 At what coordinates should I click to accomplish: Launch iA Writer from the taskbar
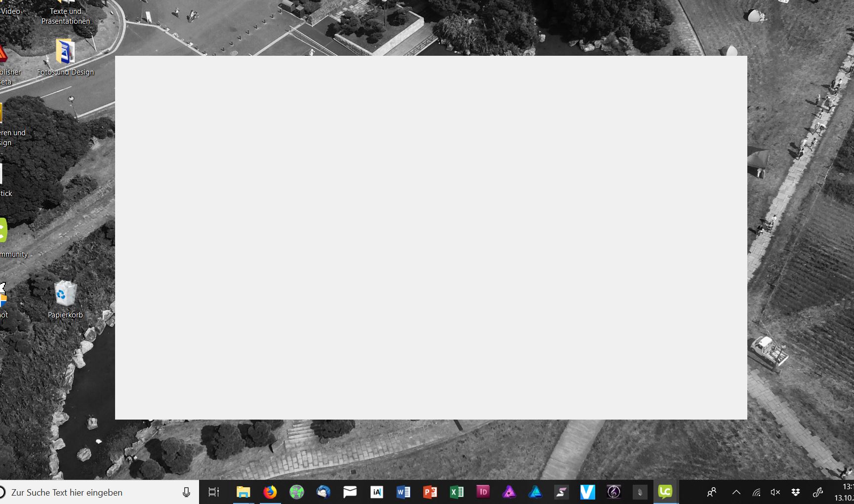click(376, 492)
